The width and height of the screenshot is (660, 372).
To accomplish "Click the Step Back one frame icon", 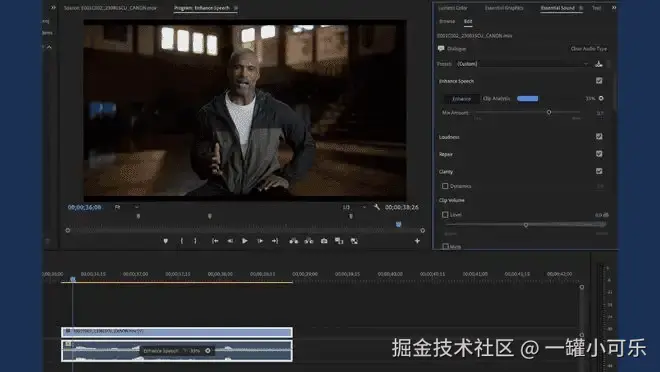I will (230, 241).
